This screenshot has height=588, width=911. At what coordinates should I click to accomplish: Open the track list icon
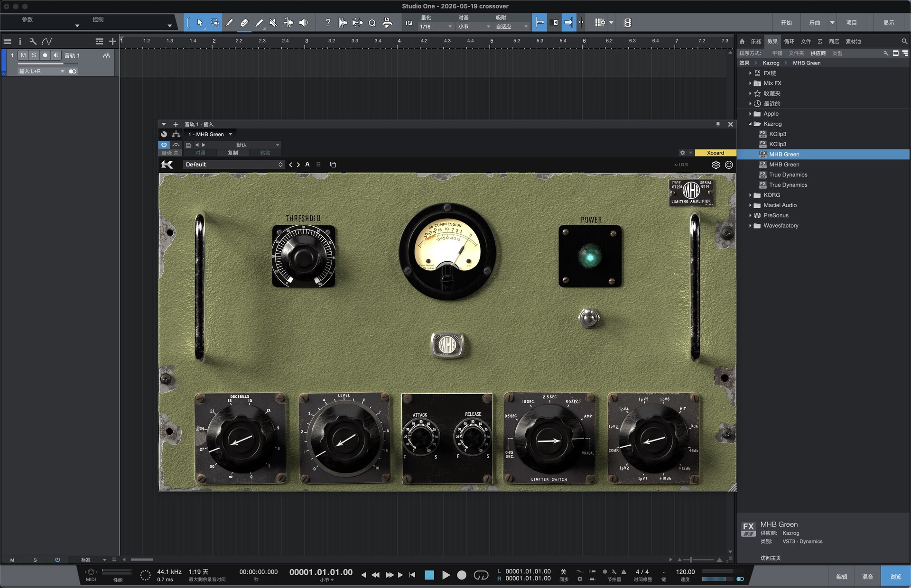click(x=8, y=41)
